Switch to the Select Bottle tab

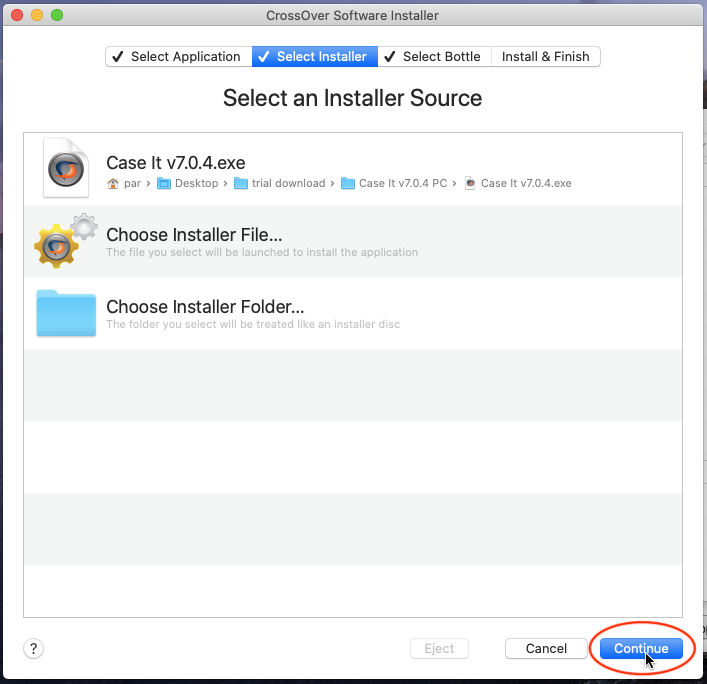(x=434, y=57)
